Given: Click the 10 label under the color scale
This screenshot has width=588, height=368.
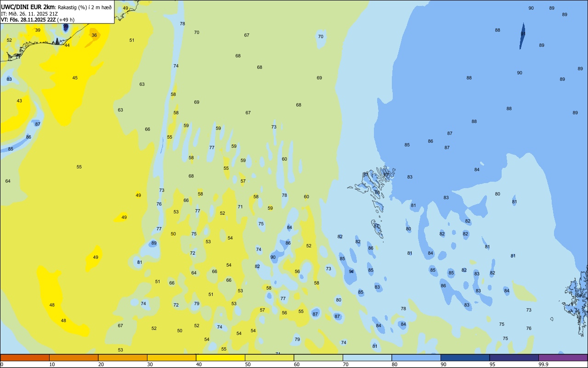Looking at the screenshot, I should (x=52, y=364).
